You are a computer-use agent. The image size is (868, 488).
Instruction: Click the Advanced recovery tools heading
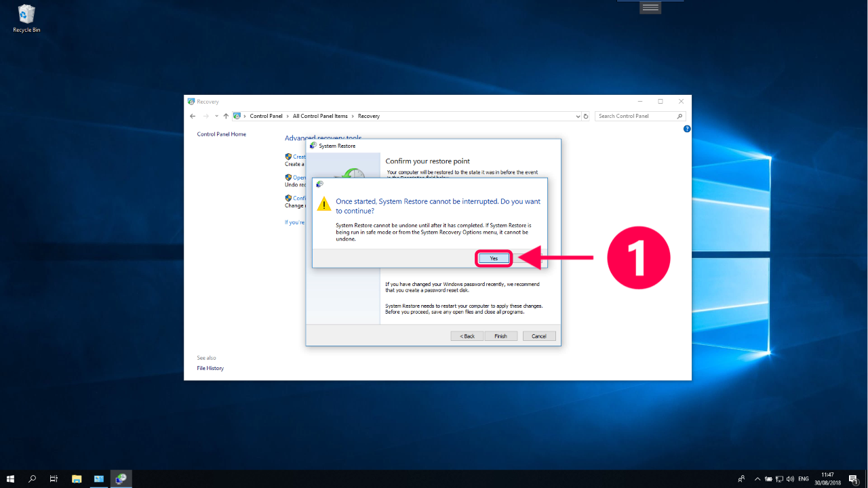323,138
